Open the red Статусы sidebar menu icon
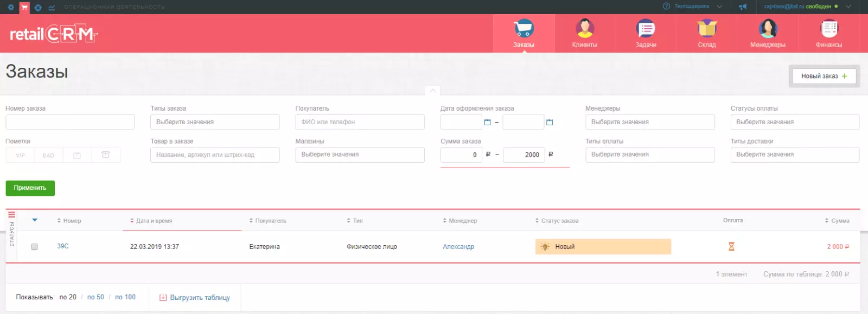The width and height of the screenshot is (868, 314). [x=11, y=215]
